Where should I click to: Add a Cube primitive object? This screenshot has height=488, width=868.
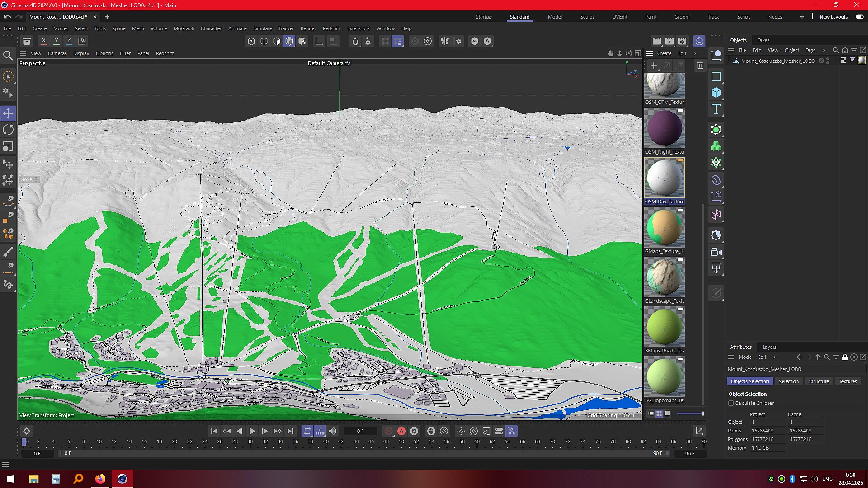click(716, 93)
